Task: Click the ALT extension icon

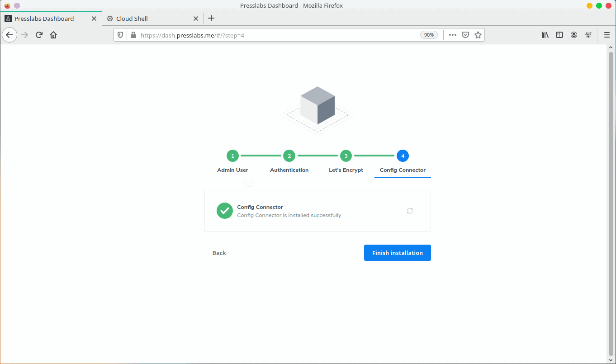Action: click(x=588, y=35)
